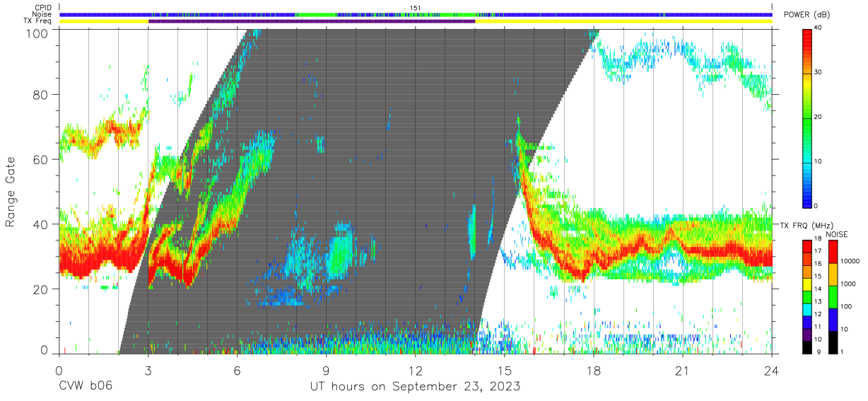The width and height of the screenshot is (868, 401).
Task: Click the 60 tick on Range Gate axis
Action: point(41,160)
